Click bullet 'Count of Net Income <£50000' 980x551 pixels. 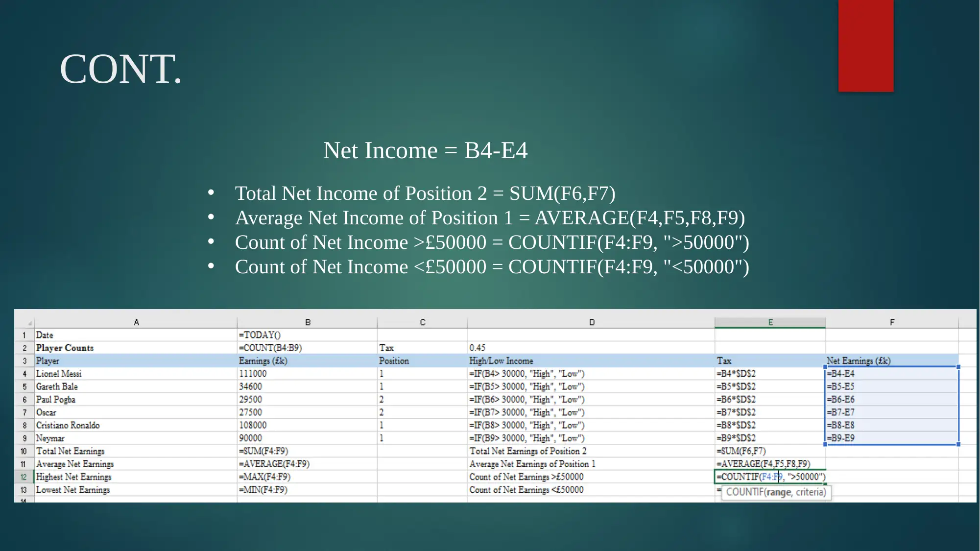coord(492,267)
